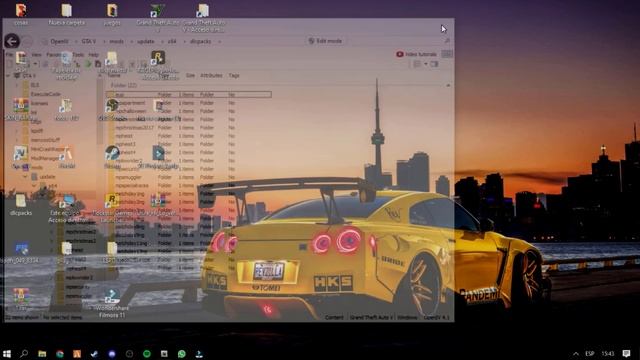Open the dlcpacks desktop folder
The height and width of the screenshot is (360, 640).
(x=21, y=205)
